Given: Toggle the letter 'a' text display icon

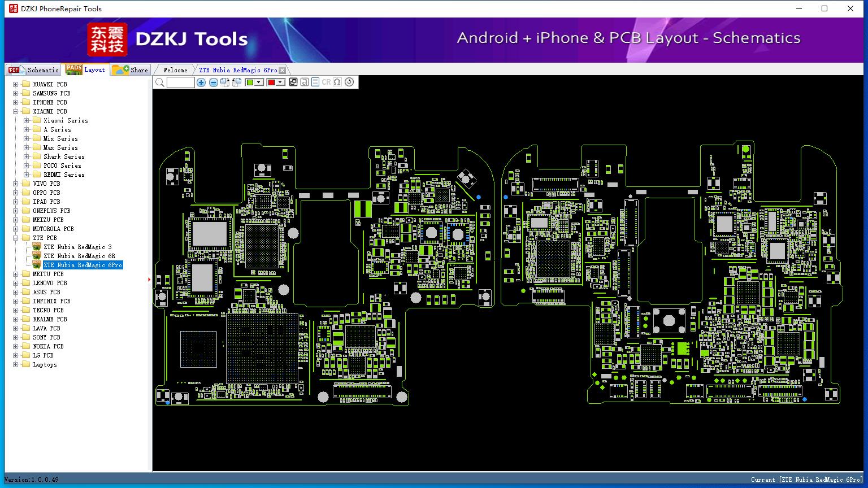Looking at the screenshot, I should click(x=304, y=82).
